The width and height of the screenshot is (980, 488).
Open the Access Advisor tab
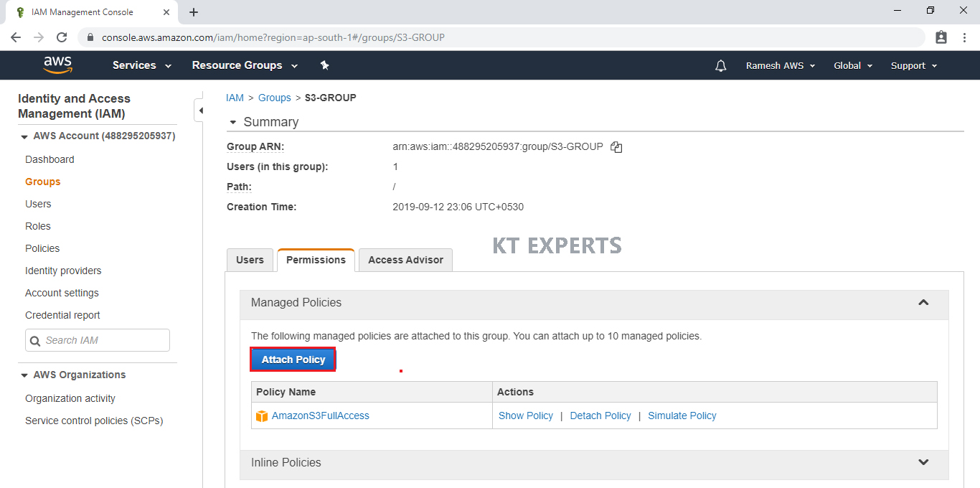coord(406,260)
